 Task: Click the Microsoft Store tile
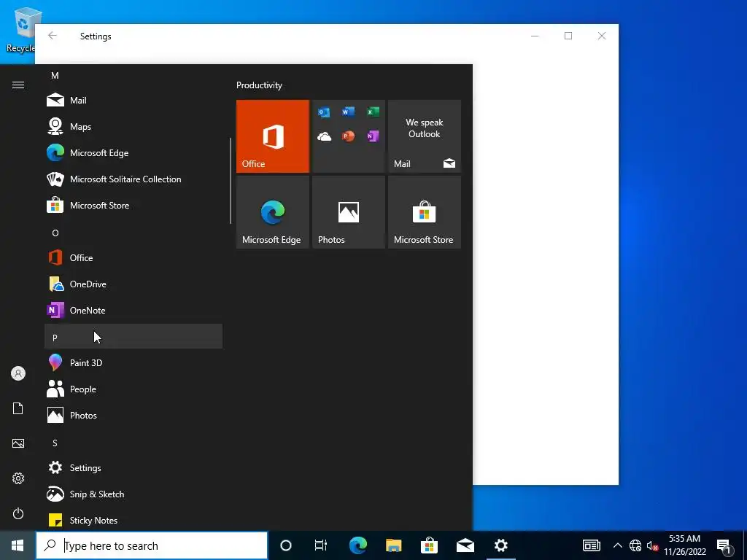(425, 212)
